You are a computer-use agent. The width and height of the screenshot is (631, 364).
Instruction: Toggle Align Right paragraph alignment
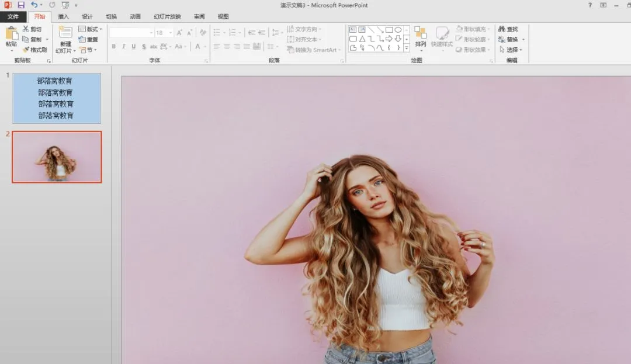point(237,47)
